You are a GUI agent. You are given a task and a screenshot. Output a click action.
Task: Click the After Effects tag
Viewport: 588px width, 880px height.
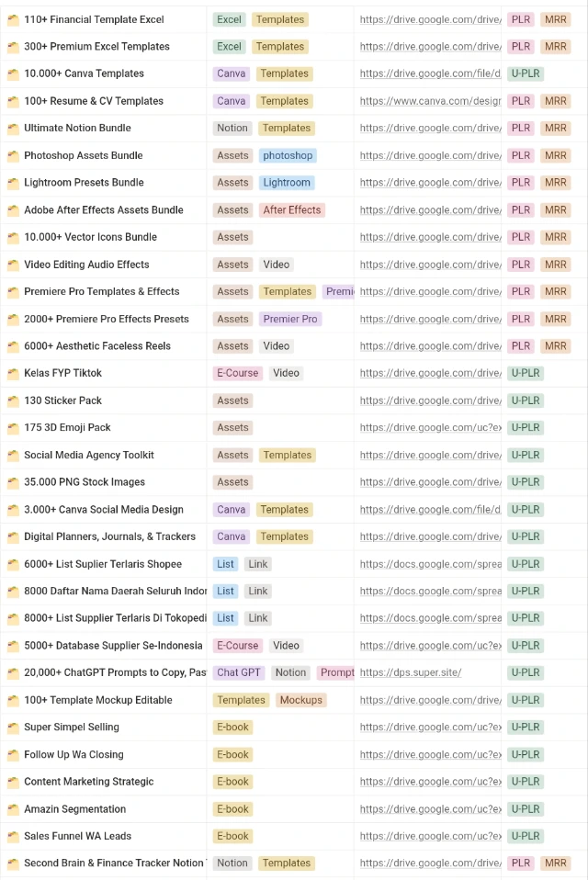(292, 210)
